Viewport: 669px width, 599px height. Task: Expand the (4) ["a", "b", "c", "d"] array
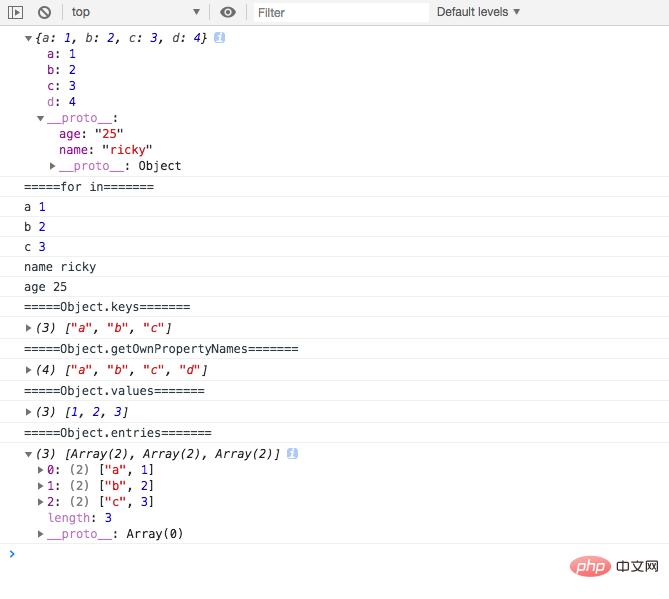click(x=28, y=370)
